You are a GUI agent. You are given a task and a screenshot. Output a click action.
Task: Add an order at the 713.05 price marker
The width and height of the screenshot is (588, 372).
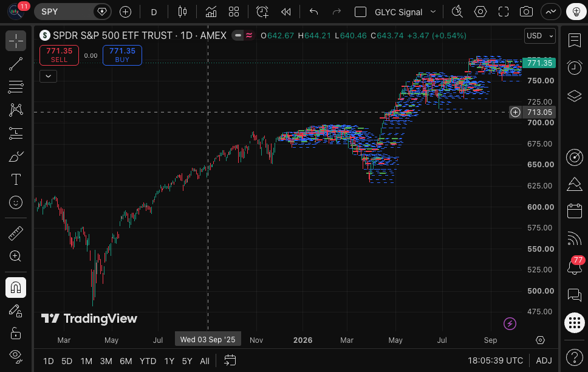click(515, 112)
